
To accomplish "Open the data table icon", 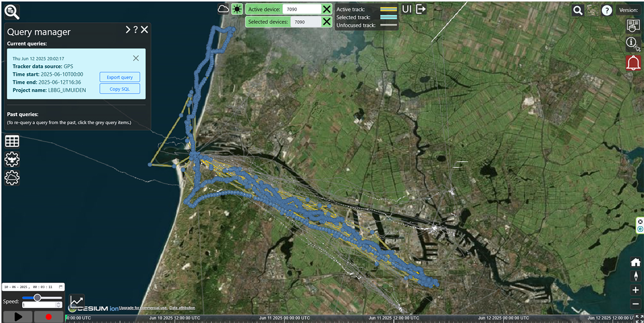I will tap(12, 141).
